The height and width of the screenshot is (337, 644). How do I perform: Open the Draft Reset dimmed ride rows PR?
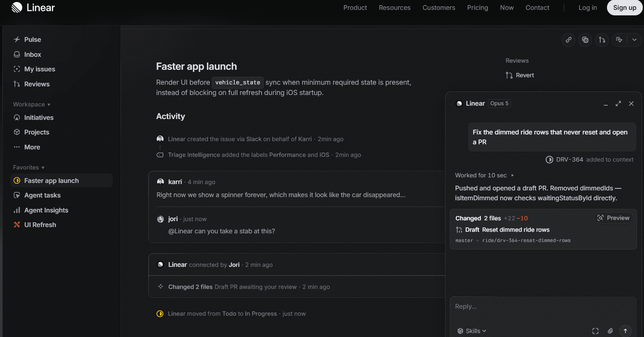coord(503,230)
